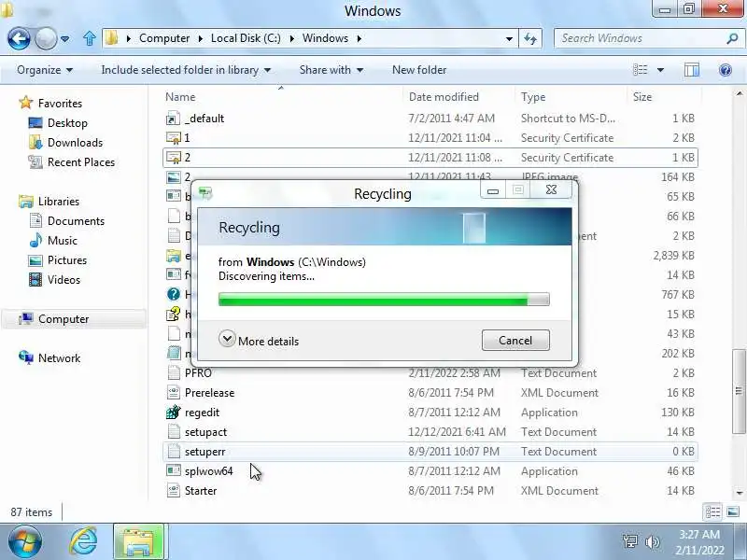The height and width of the screenshot is (560, 747).
Task: Select the setupact text document
Action: pos(430,432)
